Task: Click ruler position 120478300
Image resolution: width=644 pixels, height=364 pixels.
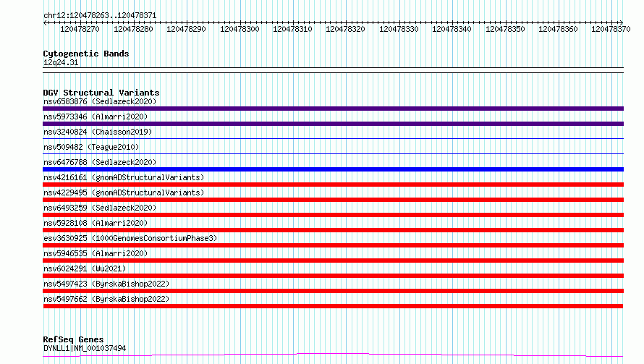Action: [x=240, y=29]
